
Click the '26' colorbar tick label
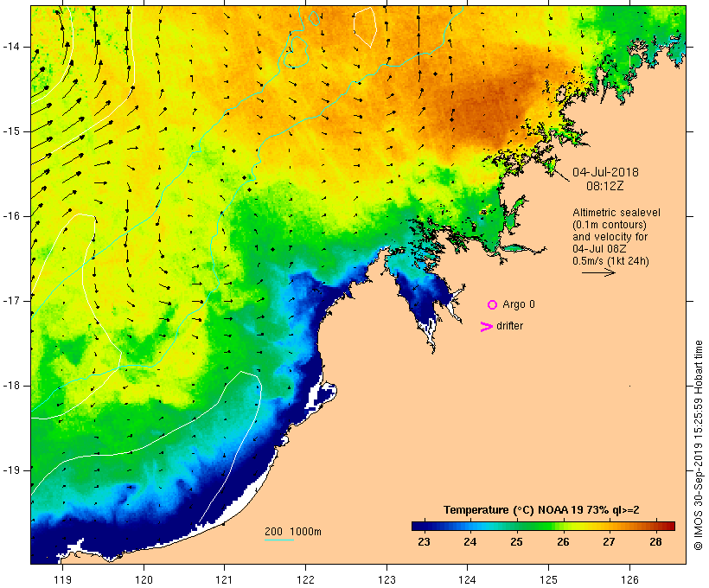coord(563,542)
